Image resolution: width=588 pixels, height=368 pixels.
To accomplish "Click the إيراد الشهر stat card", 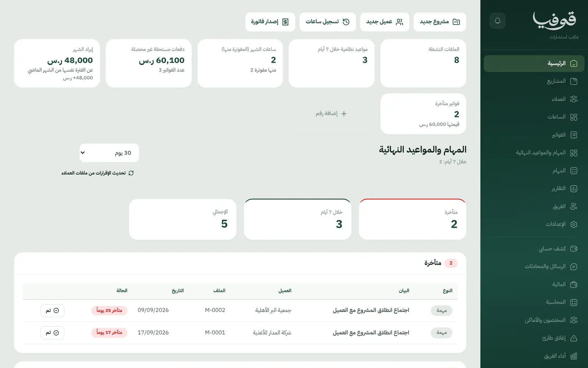I will pos(57,63).
